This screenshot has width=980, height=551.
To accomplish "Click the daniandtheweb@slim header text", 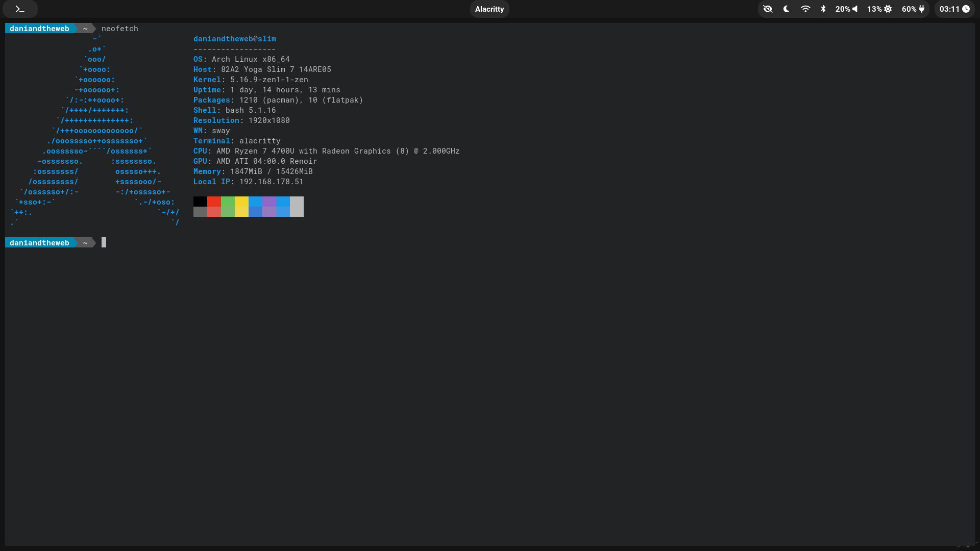I will [235, 39].
